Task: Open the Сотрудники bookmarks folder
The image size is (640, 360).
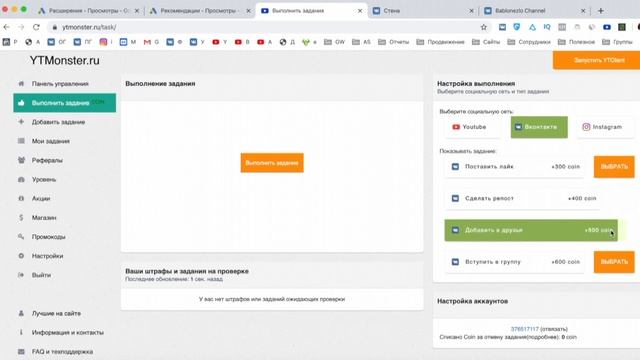Action: point(529,42)
